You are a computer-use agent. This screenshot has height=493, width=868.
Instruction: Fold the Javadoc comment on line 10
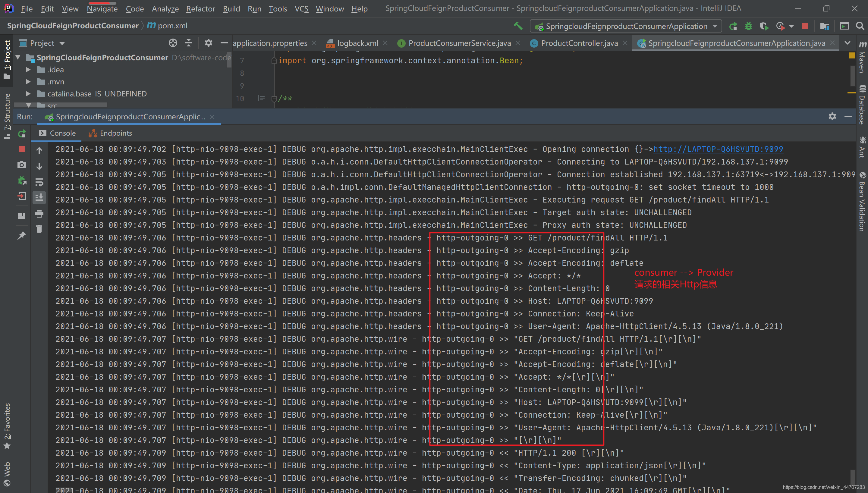(274, 99)
